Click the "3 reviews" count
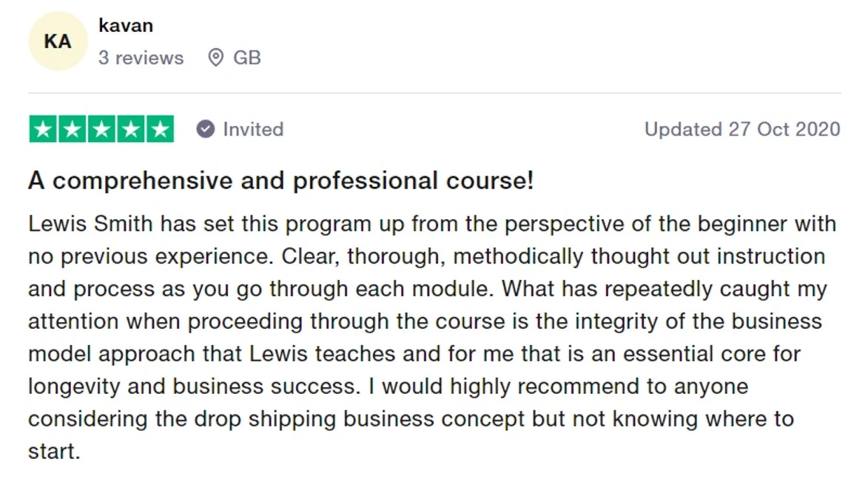Image resolution: width=868 pixels, height=485 pixels. (x=141, y=58)
